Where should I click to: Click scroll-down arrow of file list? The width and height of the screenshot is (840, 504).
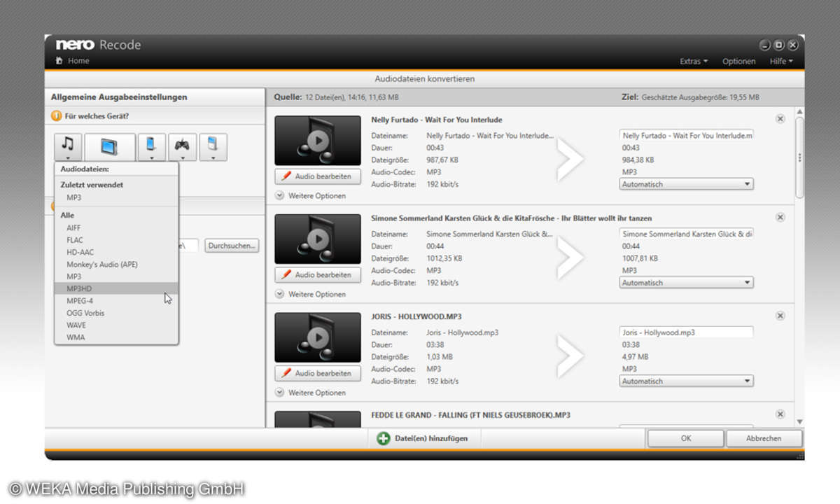pos(799,421)
